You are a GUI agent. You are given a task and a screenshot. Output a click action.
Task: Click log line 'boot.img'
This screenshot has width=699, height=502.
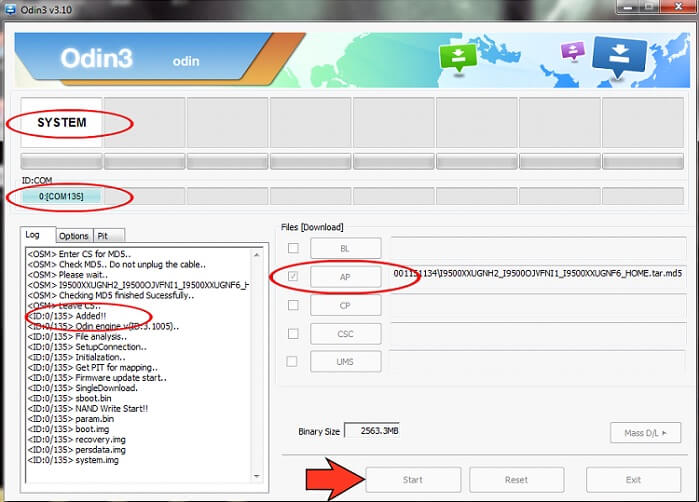(69, 429)
